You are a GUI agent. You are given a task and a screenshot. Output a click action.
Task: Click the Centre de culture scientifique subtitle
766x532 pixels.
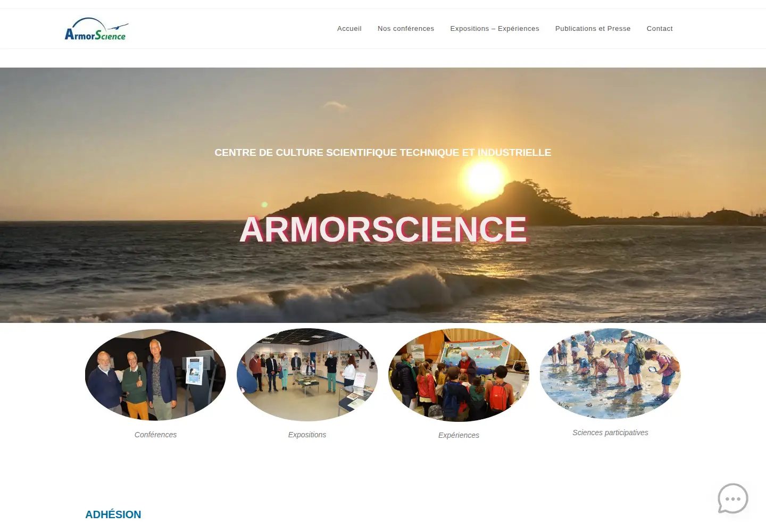(x=383, y=153)
